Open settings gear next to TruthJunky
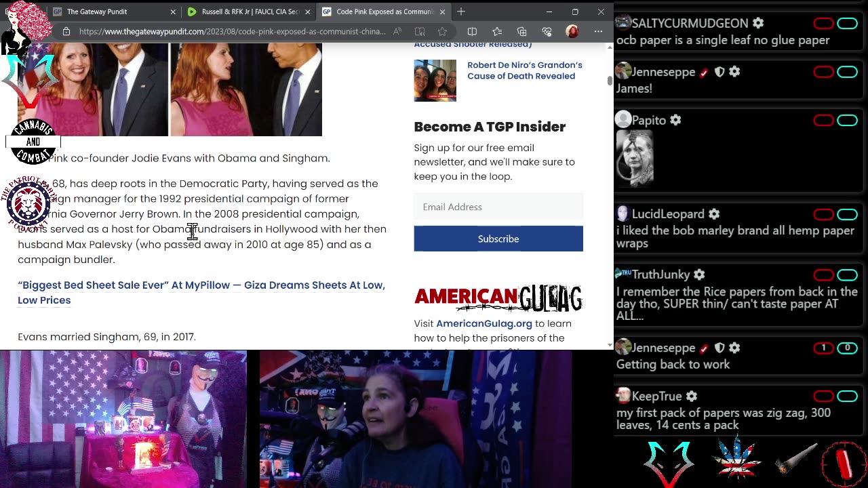 click(x=699, y=274)
